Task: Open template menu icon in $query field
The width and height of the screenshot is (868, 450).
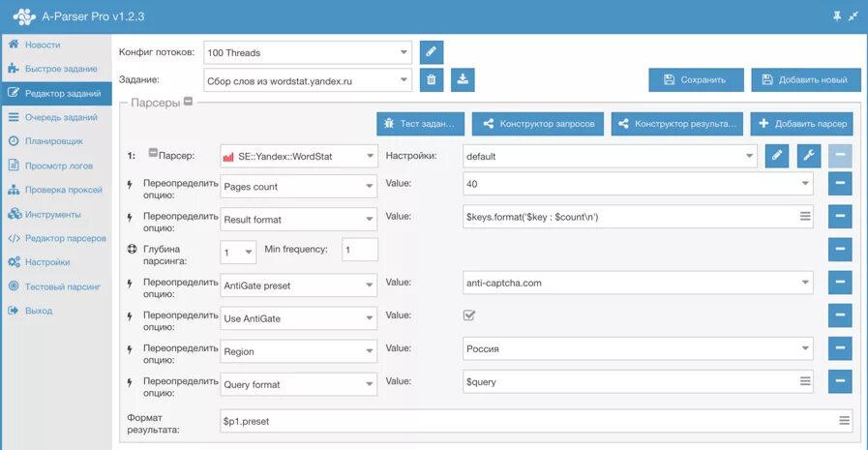Action: 805,381
